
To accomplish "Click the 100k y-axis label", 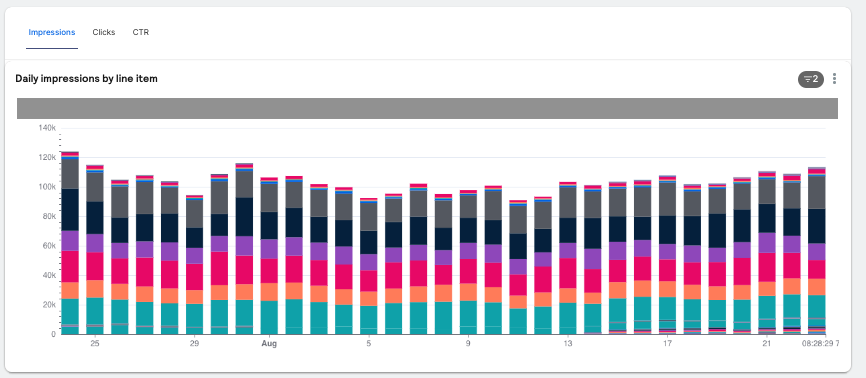I will [x=46, y=187].
